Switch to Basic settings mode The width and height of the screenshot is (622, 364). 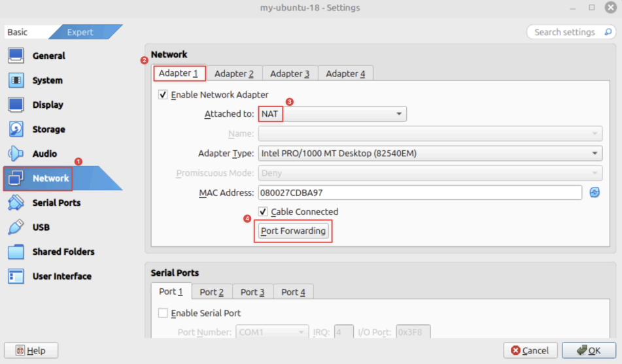tap(27, 32)
